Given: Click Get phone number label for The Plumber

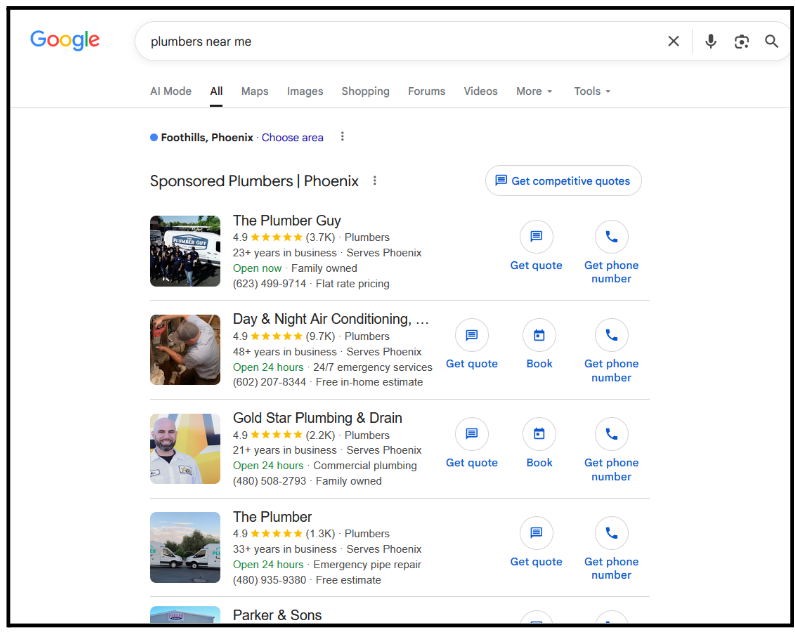Looking at the screenshot, I should tap(611, 568).
